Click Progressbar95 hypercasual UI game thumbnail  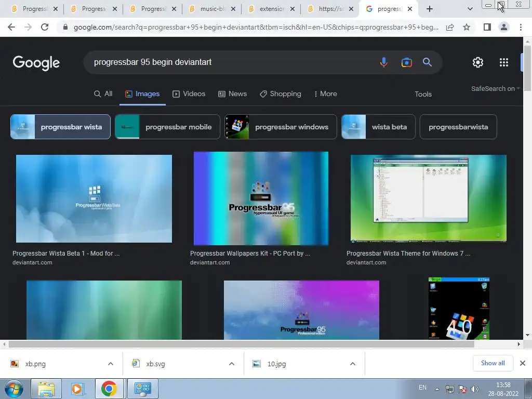click(261, 198)
